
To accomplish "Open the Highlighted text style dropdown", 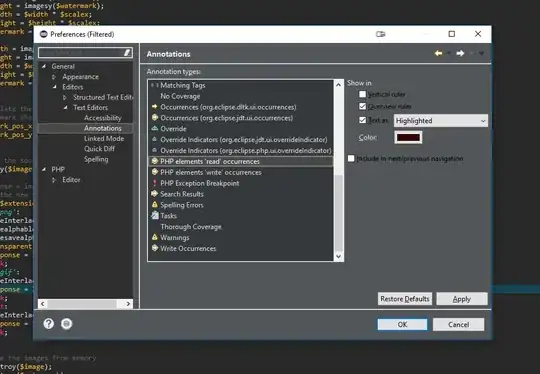I will [x=441, y=121].
